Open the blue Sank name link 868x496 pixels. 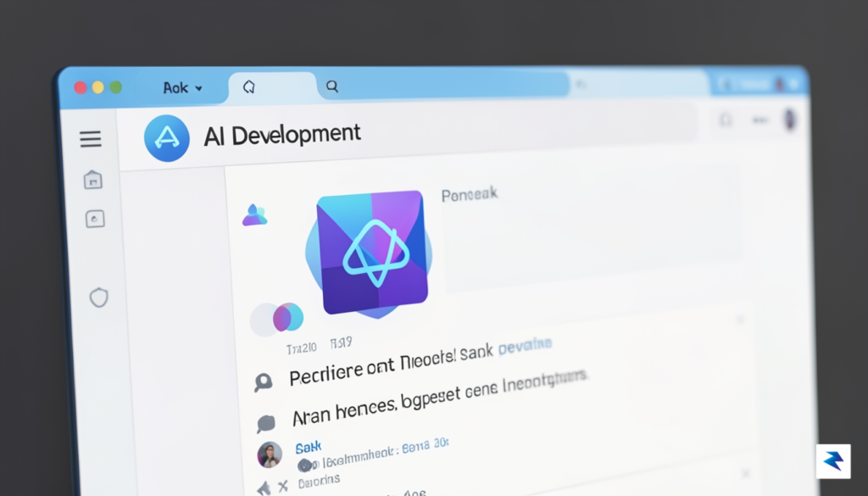click(x=309, y=448)
